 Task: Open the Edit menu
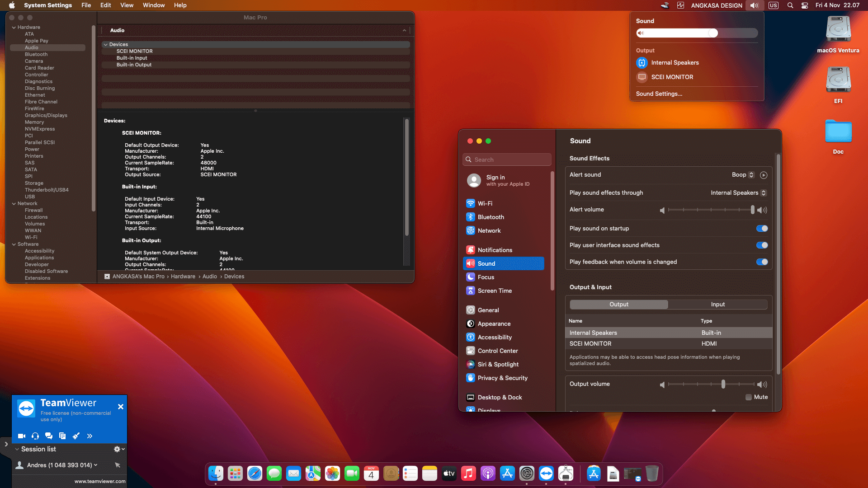106,5
